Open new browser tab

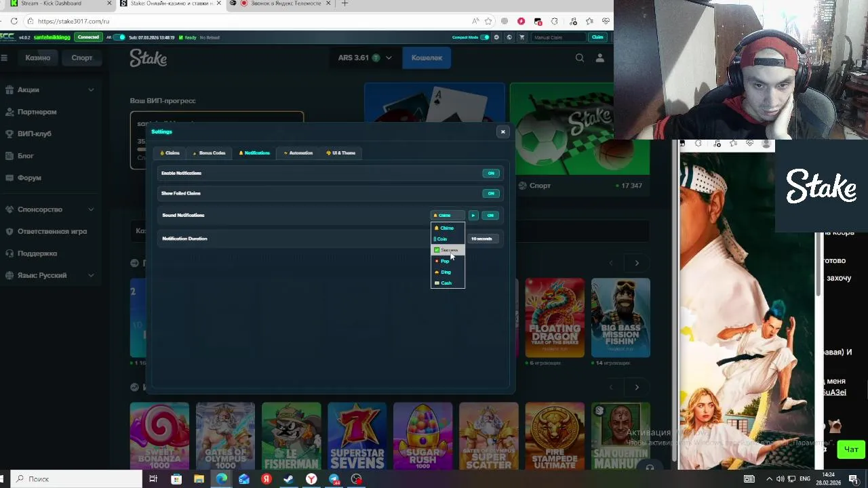(x=344, y=3)
